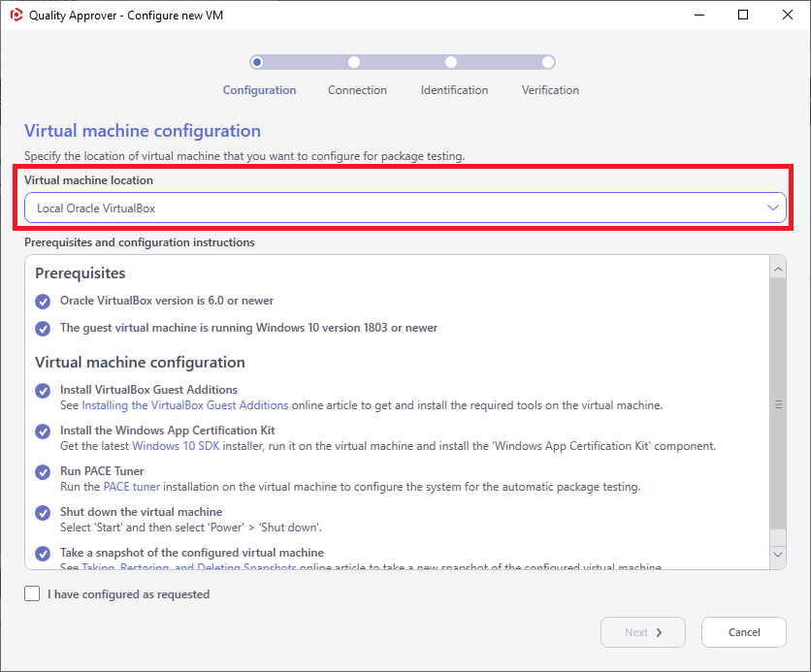Click the Next button
The height and width of the screenshot is (672, 811).
643,632
